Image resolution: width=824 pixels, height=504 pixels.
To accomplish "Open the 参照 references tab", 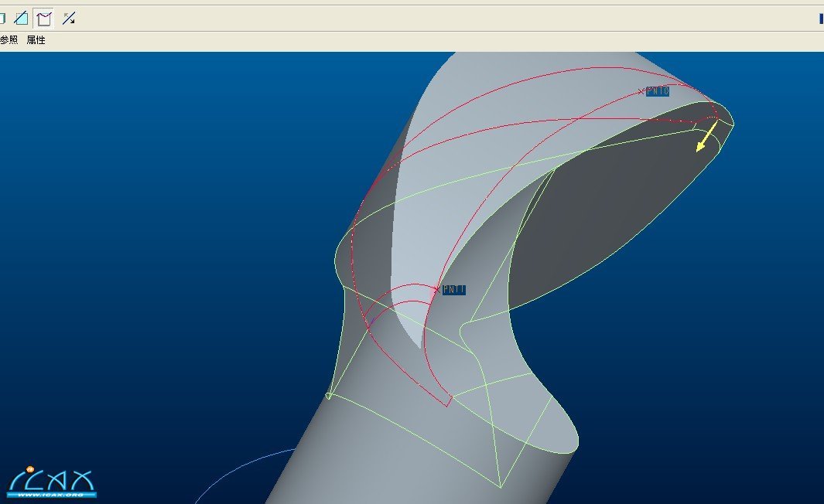I will pos(9,40).
